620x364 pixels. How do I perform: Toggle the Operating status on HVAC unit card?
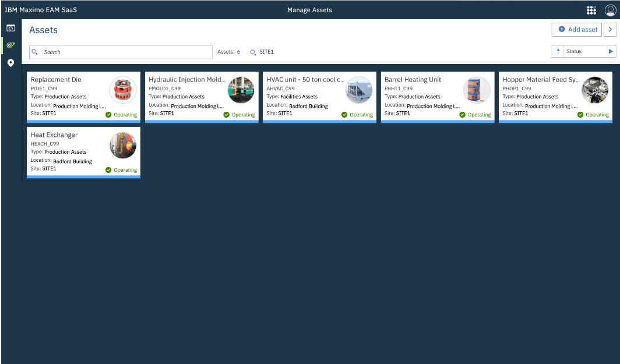357,115
